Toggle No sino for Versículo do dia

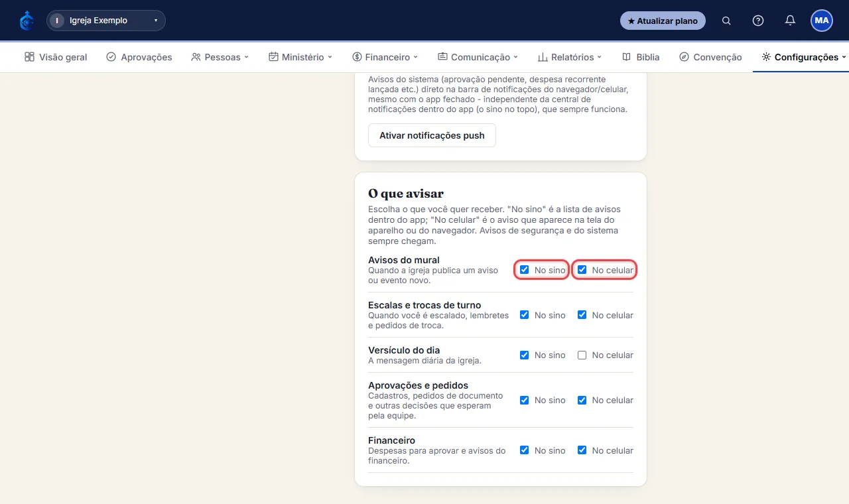[525, 355]
